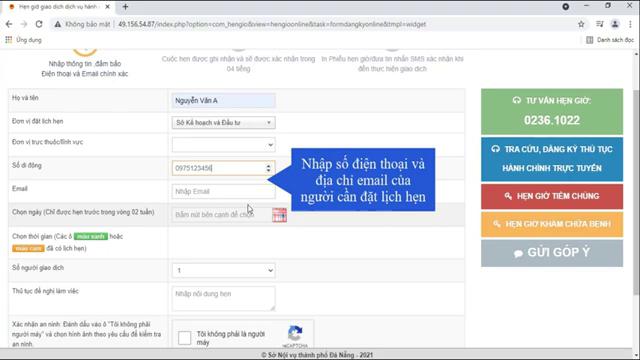Open Chrome three-dot menu

[631, 24]
